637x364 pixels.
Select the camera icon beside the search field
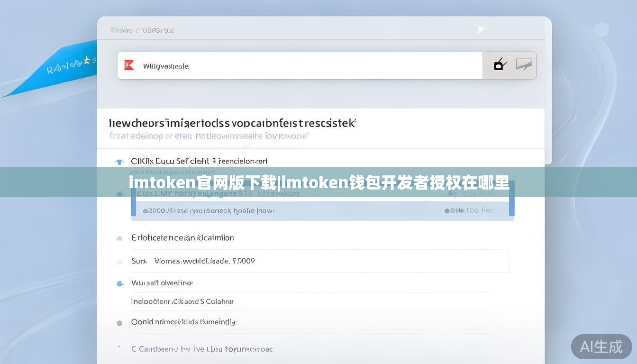click(500, 65)
